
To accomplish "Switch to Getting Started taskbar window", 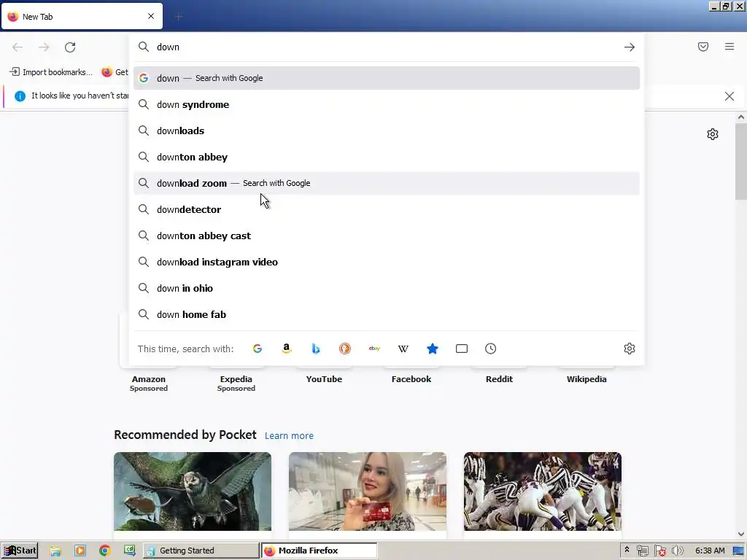I will (x=201, y=551).
